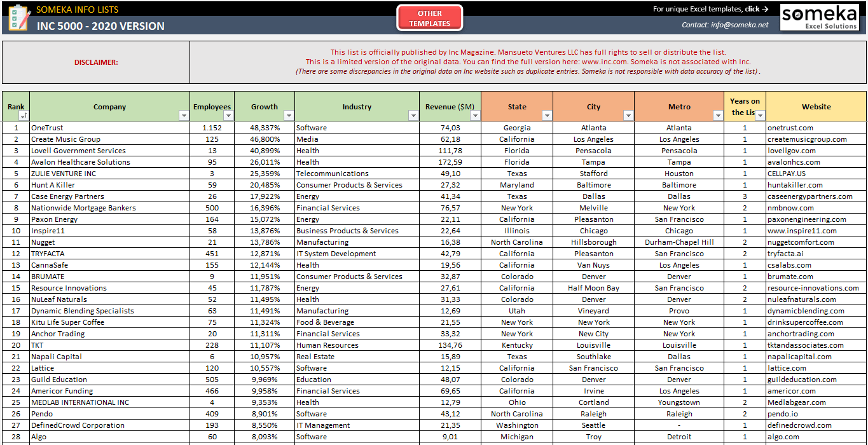This screenshot has height=445, width=868.
Task: Click the 'Real Estate' industry cell
Action: point(357,357)
